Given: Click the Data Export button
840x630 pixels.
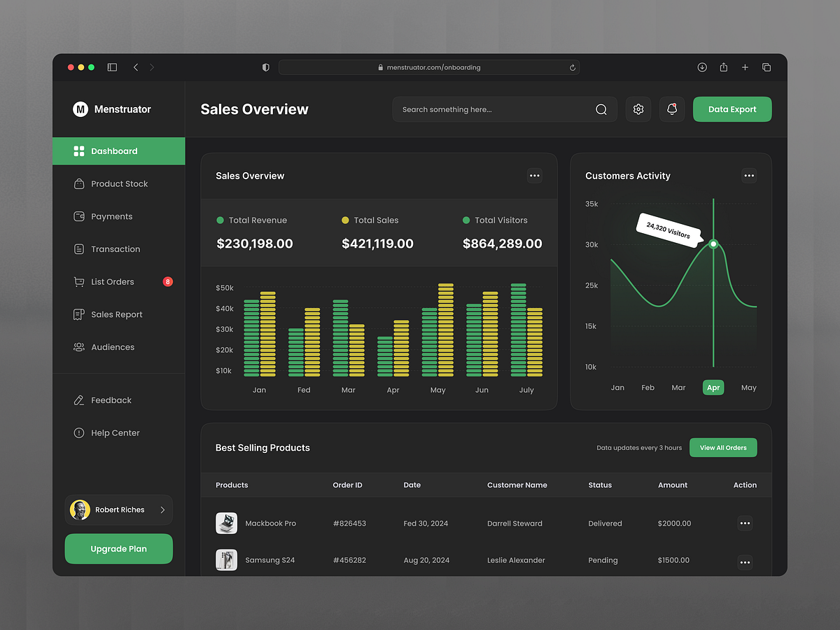Looking at the screenshot, I should point(732,109).
